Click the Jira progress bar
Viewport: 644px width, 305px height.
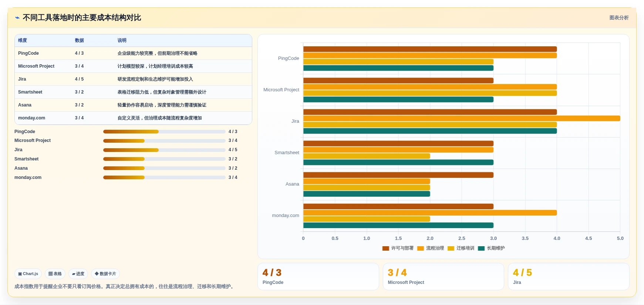pyautogui.click(x=164, y=150)
